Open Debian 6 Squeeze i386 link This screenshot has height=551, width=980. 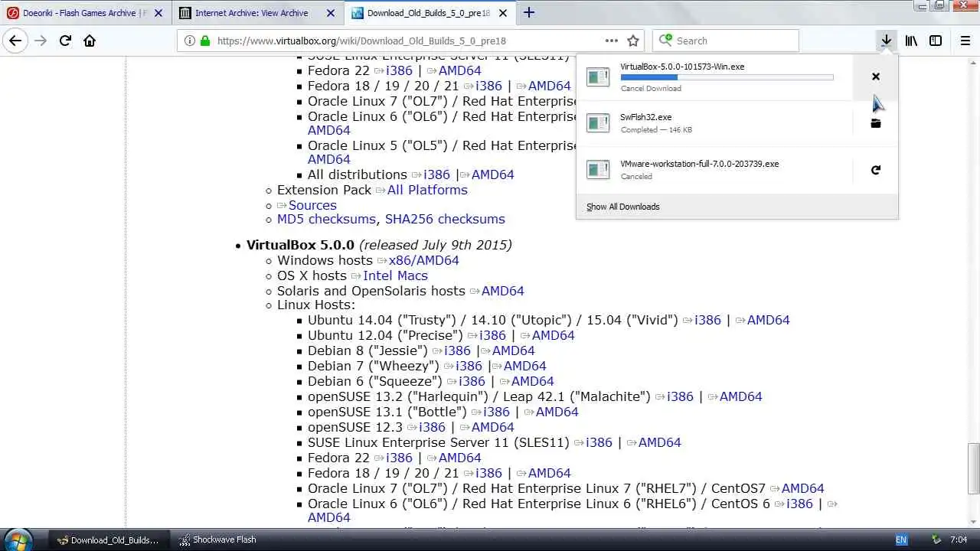(x=472, y=381)
